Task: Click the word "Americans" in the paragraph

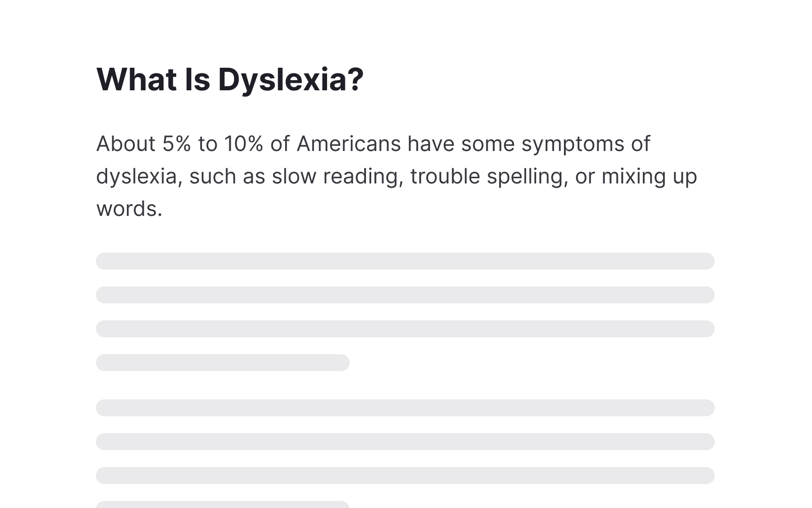Action: [349, 143]
